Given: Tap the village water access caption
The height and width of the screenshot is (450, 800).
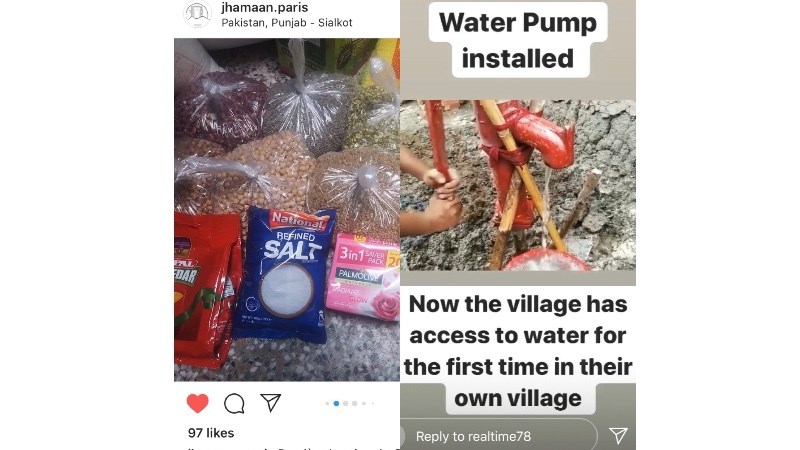Looking at the screenshot, I should pyautogui.click(x=518, y=351).
